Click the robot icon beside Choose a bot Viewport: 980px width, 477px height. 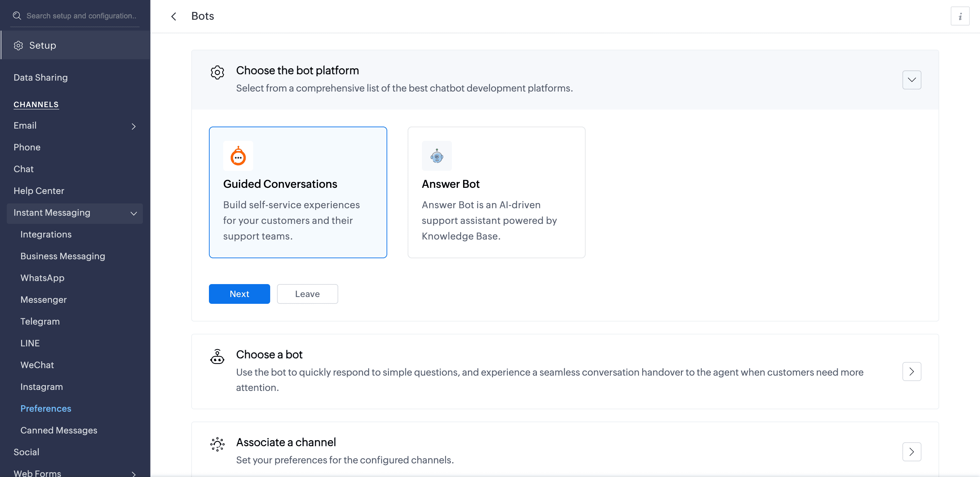pyautogui.click(x=217, y=357)
